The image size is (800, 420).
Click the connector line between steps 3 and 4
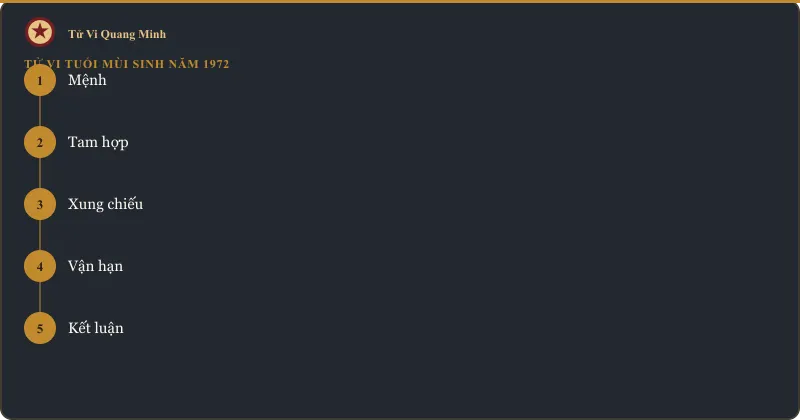point(40,235)
